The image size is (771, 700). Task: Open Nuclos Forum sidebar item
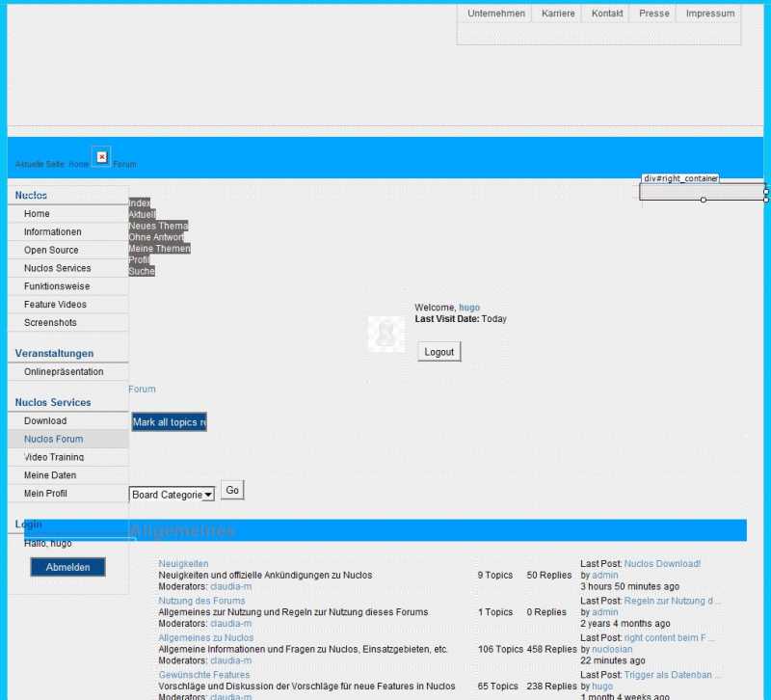pos(67,439)
